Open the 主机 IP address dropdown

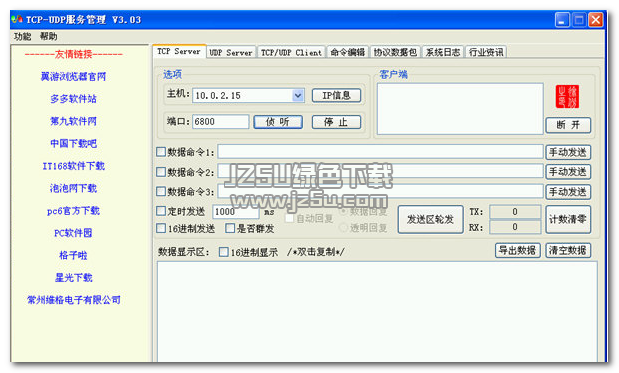(298, 96)
